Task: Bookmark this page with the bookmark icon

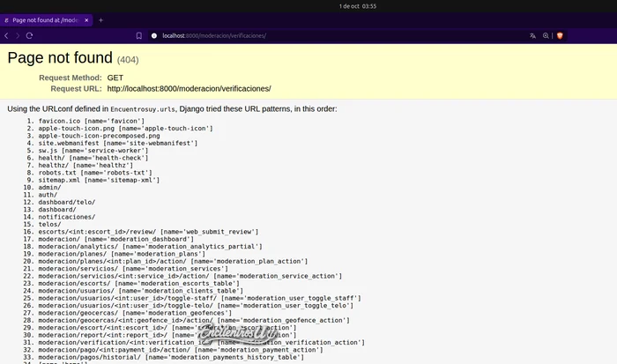Action: pos(139,36)
